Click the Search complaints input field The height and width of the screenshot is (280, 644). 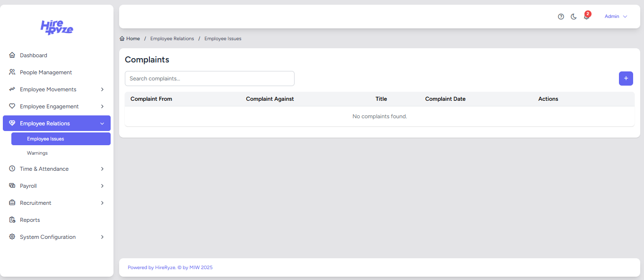(x=209, y=79)
